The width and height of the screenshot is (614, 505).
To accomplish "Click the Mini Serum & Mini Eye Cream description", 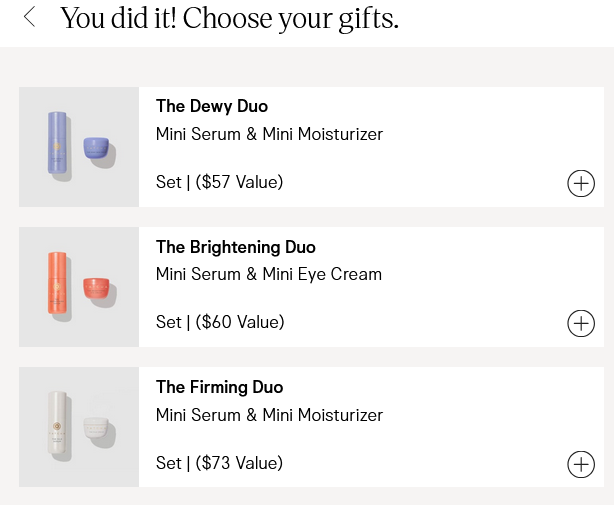I will pos(269,274).
